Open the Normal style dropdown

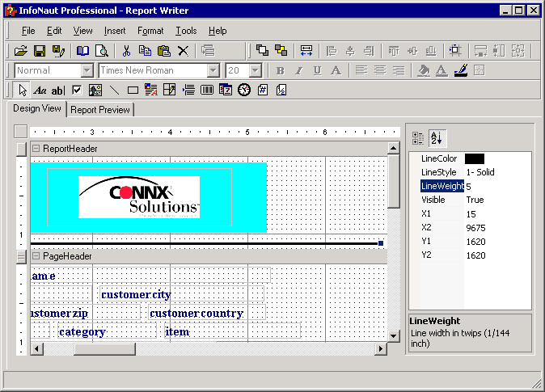click(87, 70)
